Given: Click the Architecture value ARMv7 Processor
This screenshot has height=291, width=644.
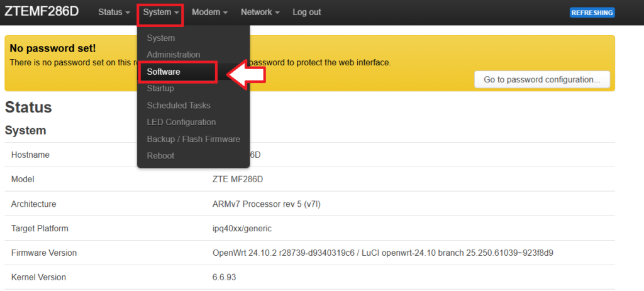Looking at the screenshot, I should 267,204.
